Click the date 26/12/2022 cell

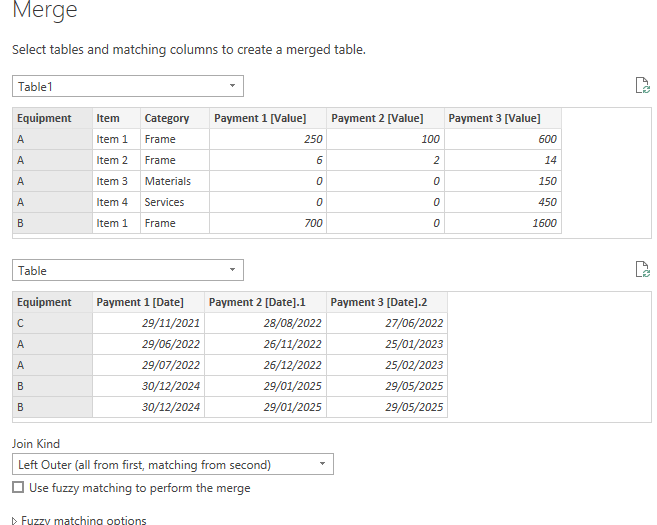(265, 365)
